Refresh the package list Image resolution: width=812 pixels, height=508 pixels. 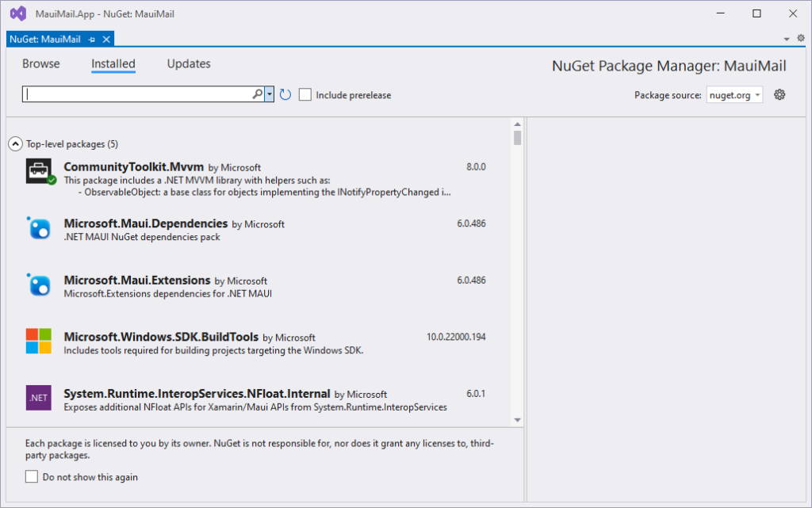[x=285, y=95]
